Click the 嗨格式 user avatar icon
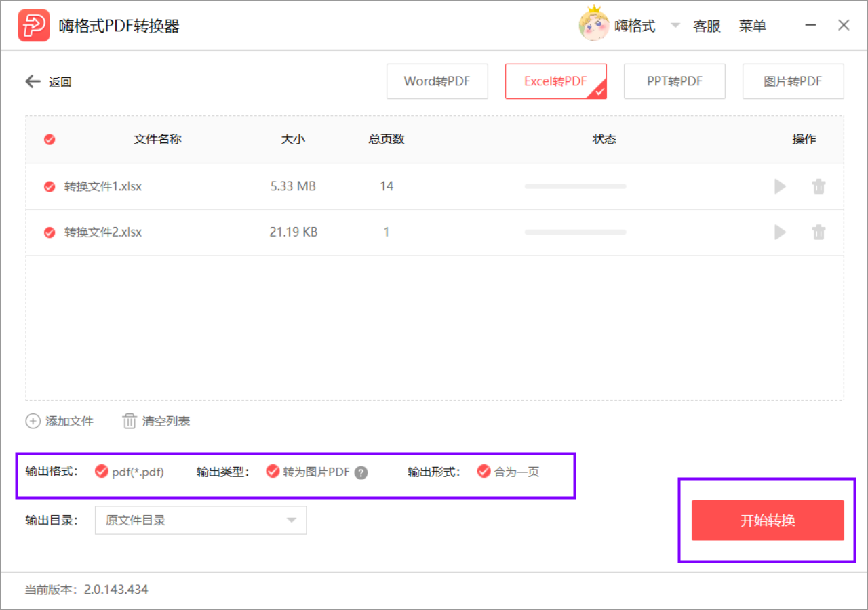 coord(594,24)
